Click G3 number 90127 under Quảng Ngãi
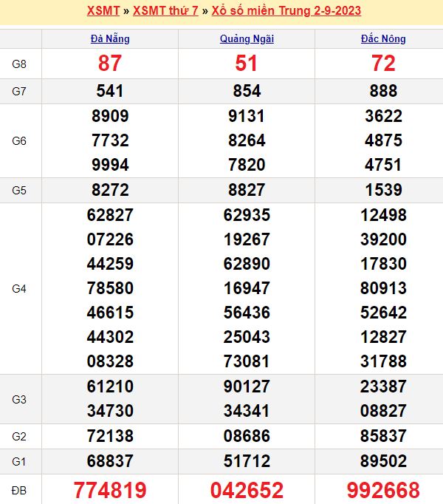443x504 pixels. point(247,386)
